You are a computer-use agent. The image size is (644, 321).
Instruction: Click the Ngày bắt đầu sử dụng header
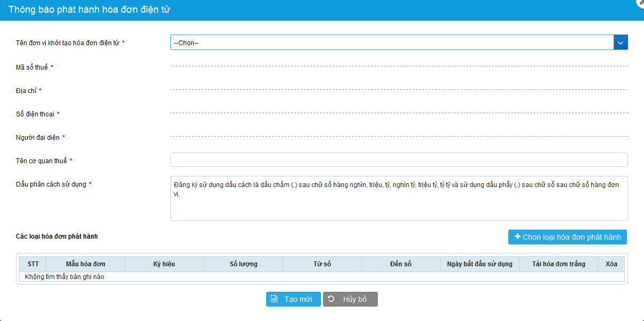tap(480, 264)
